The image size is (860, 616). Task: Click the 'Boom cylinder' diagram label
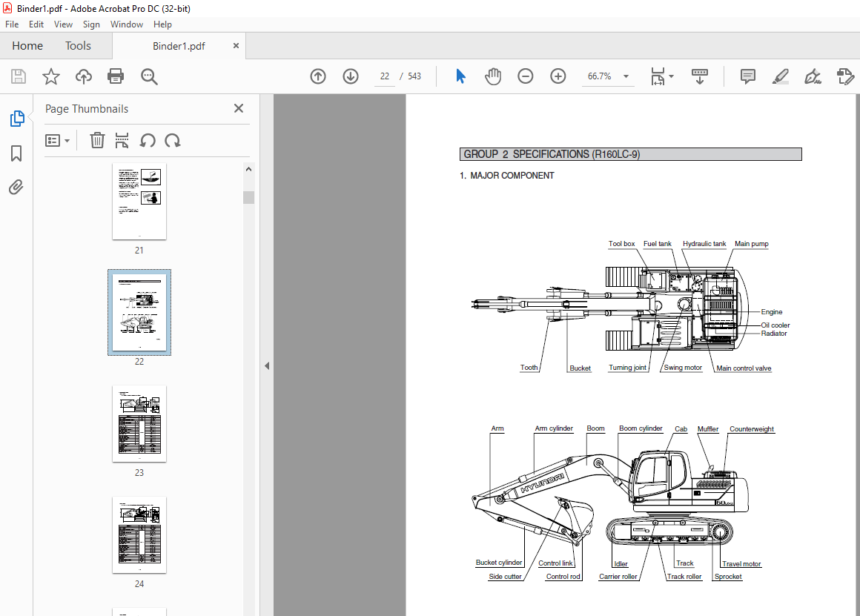coord(641,428)
